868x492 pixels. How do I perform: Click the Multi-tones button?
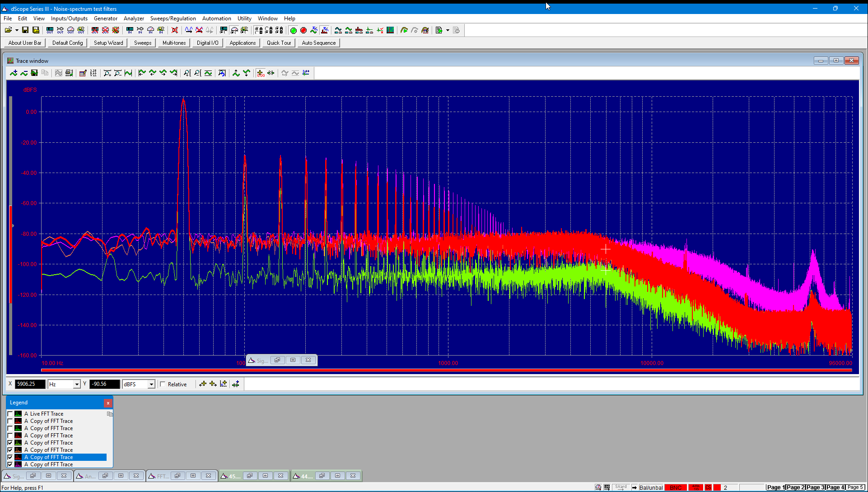[174, 43]
